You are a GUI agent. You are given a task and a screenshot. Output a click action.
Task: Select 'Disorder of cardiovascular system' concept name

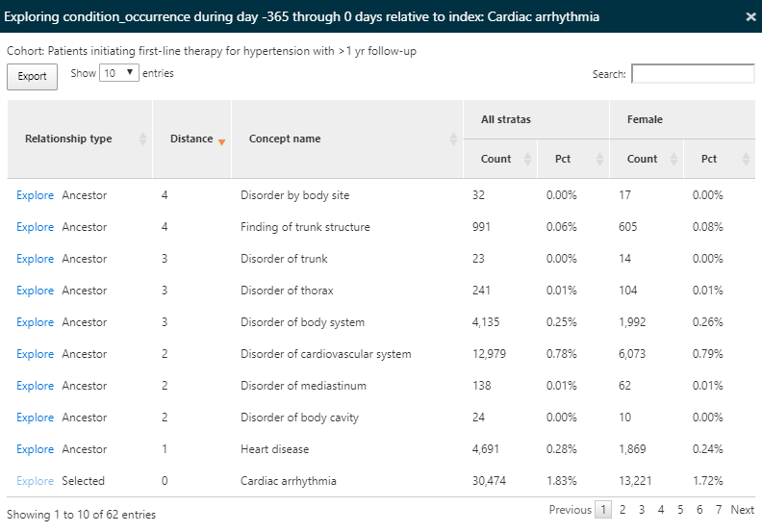[x=325, y=354]
